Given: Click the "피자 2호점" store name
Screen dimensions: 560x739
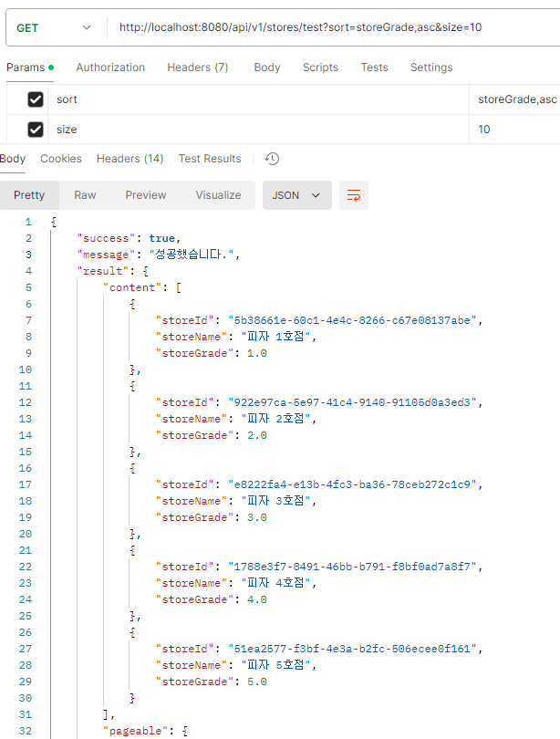Looking at the screenshot, I should tap(275, 419).
